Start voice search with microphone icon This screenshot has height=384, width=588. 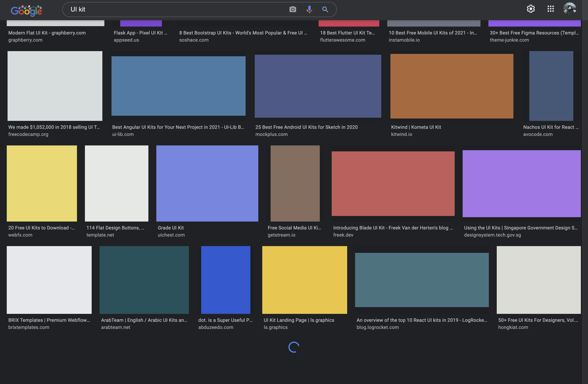click(x=309, y=9)
